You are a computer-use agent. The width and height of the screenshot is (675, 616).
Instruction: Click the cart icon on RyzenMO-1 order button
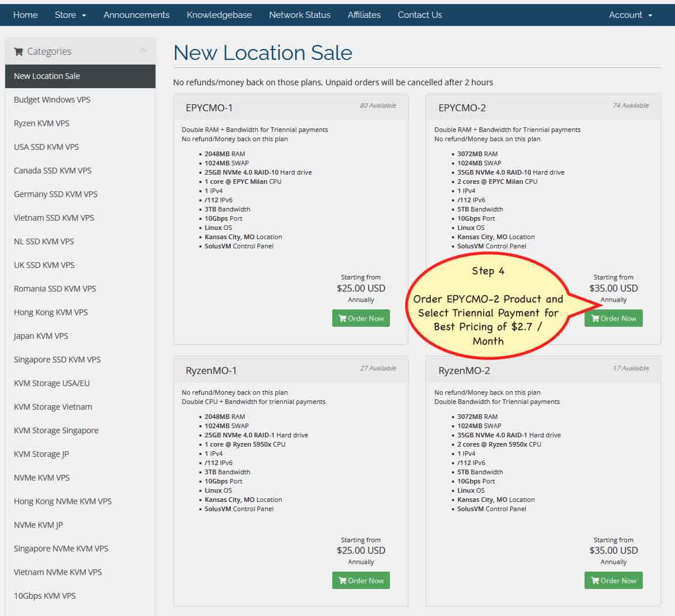(x=343, y=581)
